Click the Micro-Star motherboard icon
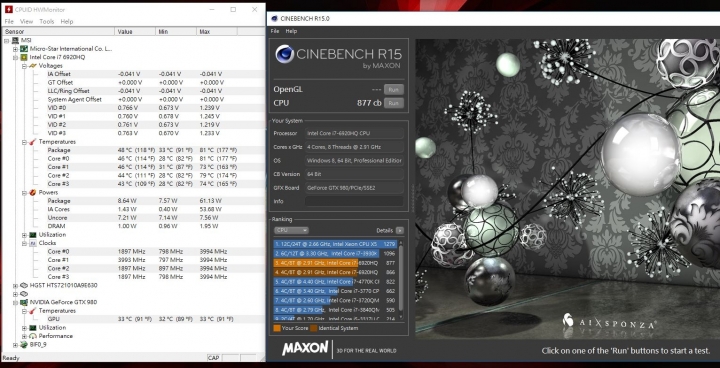Image resolution: width=720 pixels, height=368 pixels. coord(24,49)
